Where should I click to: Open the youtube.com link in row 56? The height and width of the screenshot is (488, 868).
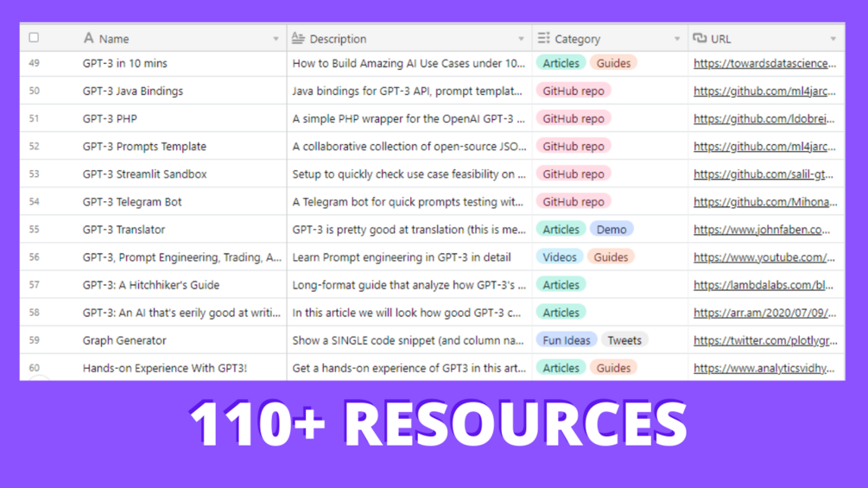(x=764, y=257)
